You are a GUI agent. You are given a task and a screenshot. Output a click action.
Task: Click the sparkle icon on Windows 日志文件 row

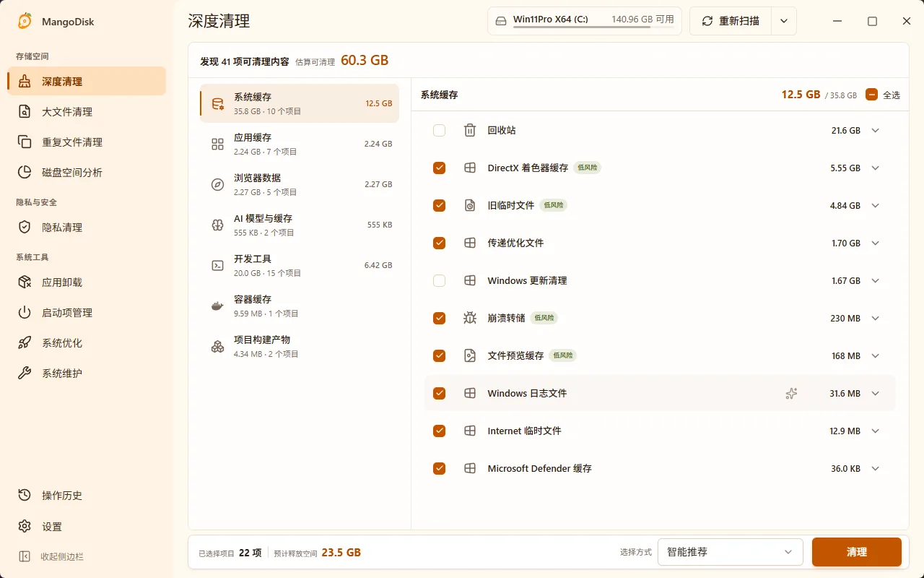791,394
